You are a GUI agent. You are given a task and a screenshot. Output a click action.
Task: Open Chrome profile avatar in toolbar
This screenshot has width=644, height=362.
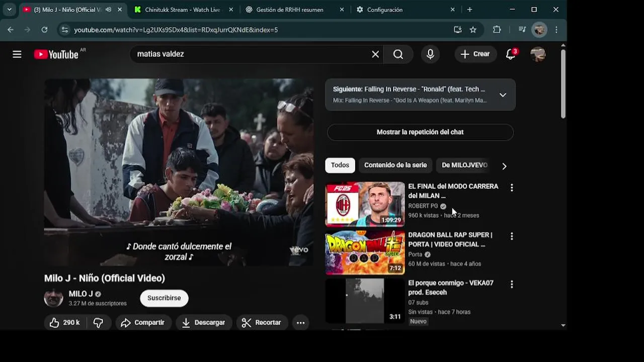pos(539,30)
